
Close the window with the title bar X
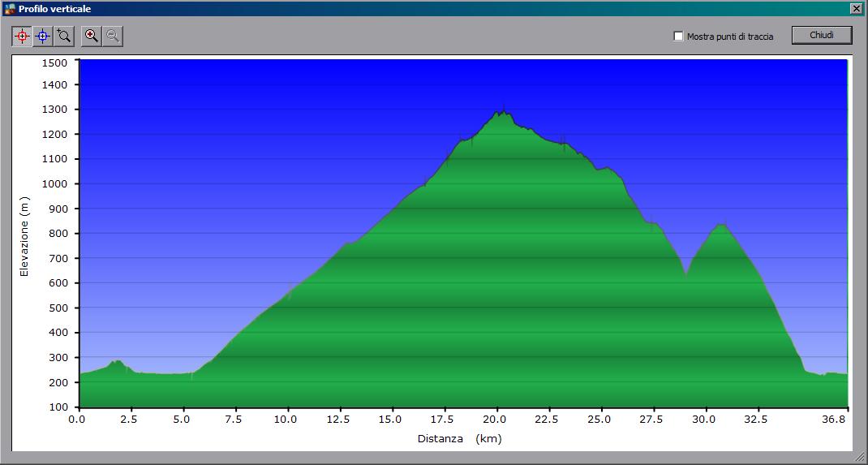coord(856,9)
